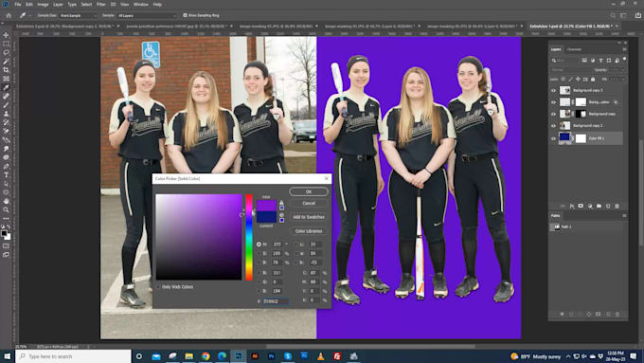Click the share icon at top right
The height and width of the screenshot is (363, 644).
tap(638, 15)
